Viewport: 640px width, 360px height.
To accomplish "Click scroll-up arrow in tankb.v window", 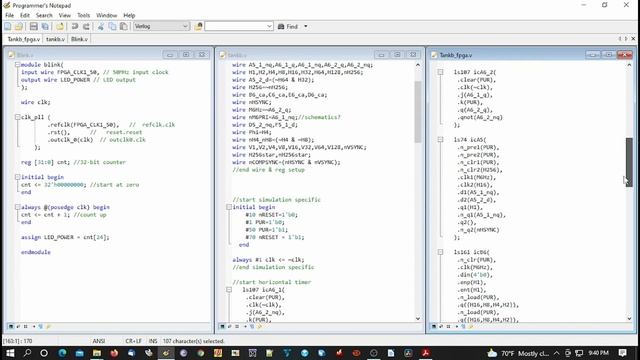I will pyautogui.click(x=418, y=65).
